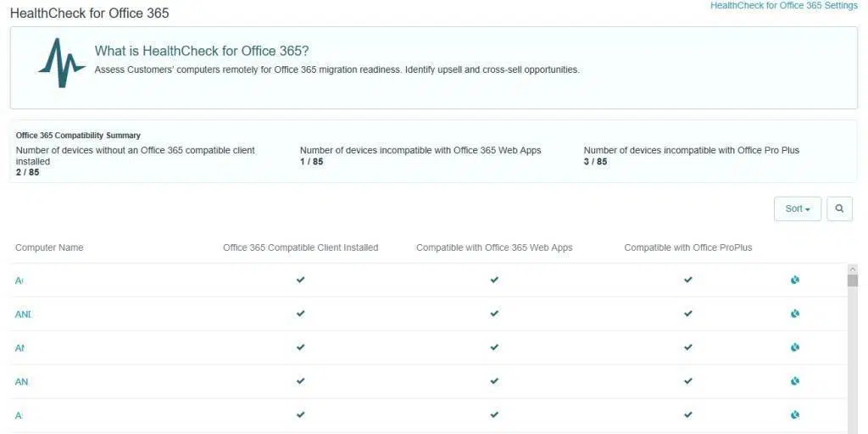Viewport: 868px width, 434px height.
Task: Click third row's Office ProPlus checkmark
Action: point(687,348)
